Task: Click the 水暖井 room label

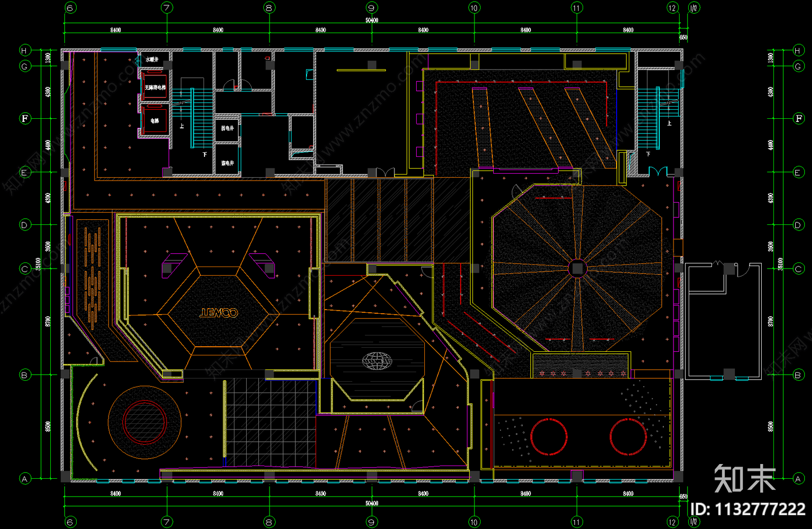Action: tap(152, 60)
